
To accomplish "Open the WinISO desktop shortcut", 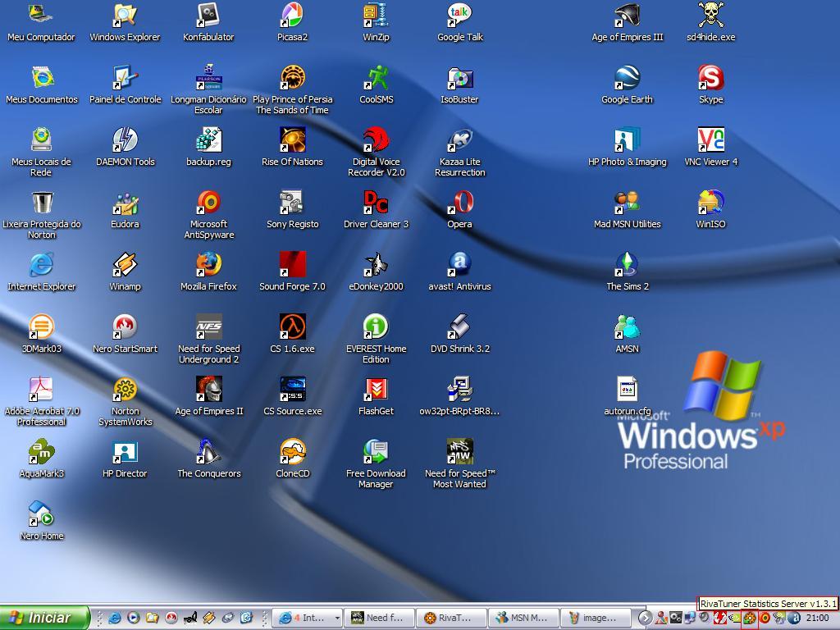I will click(x=711, y=202).
